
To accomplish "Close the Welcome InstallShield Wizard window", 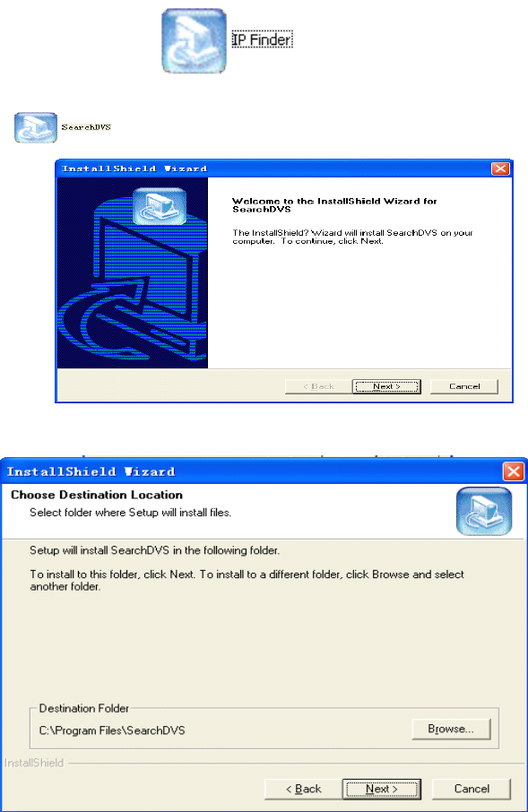I will [x=500, y=168].
